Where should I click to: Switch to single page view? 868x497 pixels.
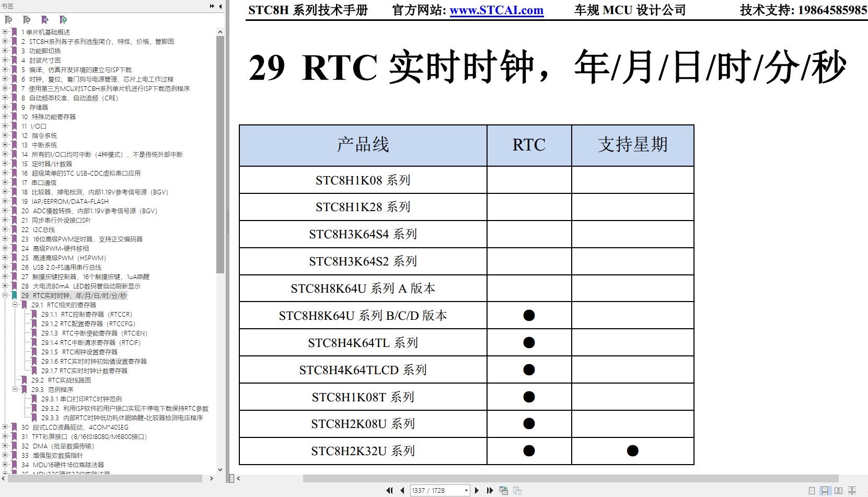812,491
